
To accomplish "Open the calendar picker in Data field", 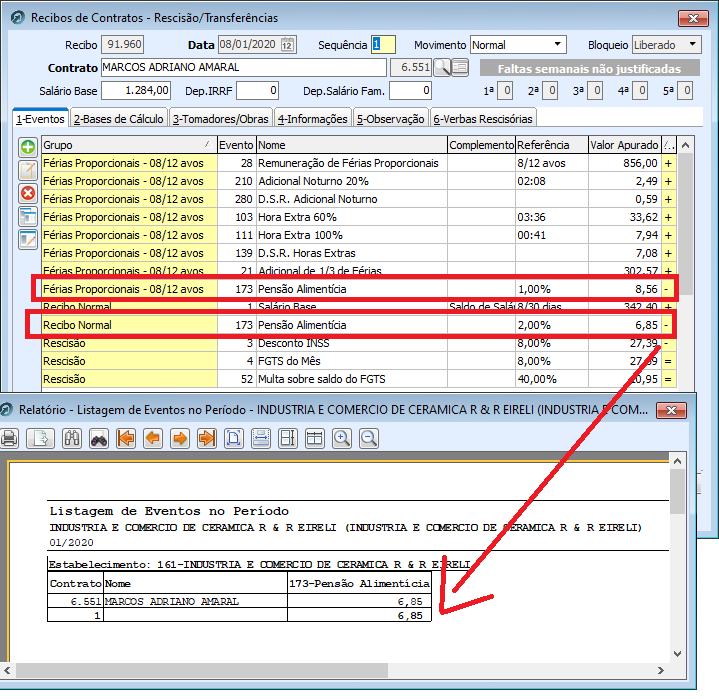I will pyautogui.click(x=287, y=45).
